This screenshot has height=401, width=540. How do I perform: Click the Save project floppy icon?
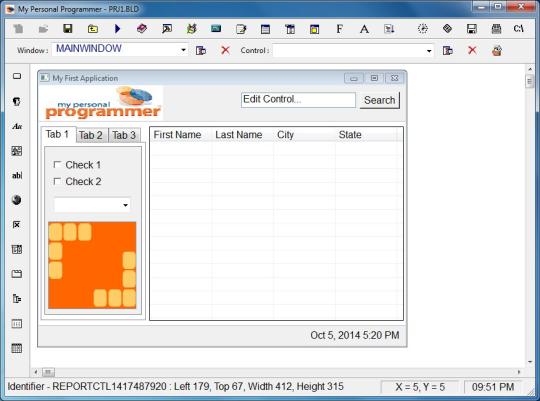(68, 29)
